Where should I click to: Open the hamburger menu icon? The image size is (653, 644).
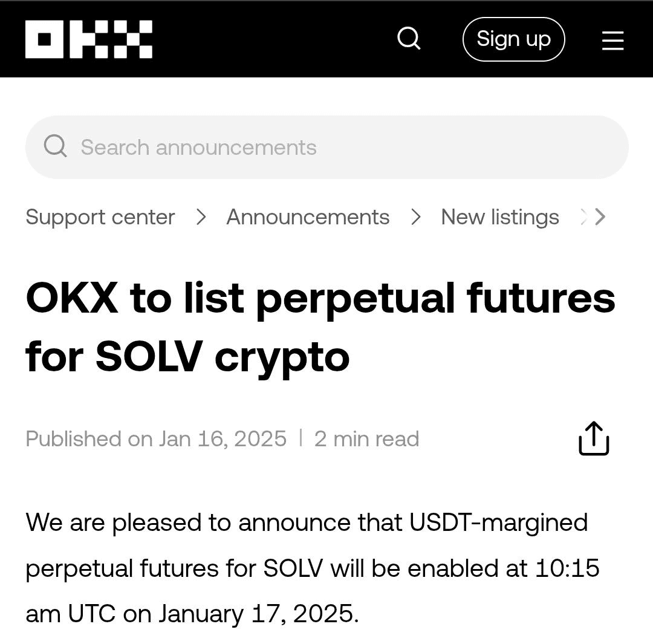click(612, 41)
